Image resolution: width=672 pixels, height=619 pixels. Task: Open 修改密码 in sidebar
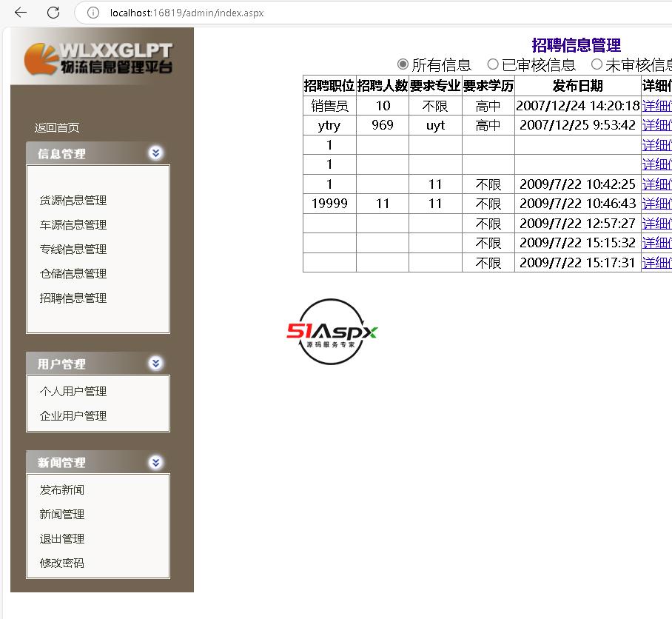click(61, 563)
